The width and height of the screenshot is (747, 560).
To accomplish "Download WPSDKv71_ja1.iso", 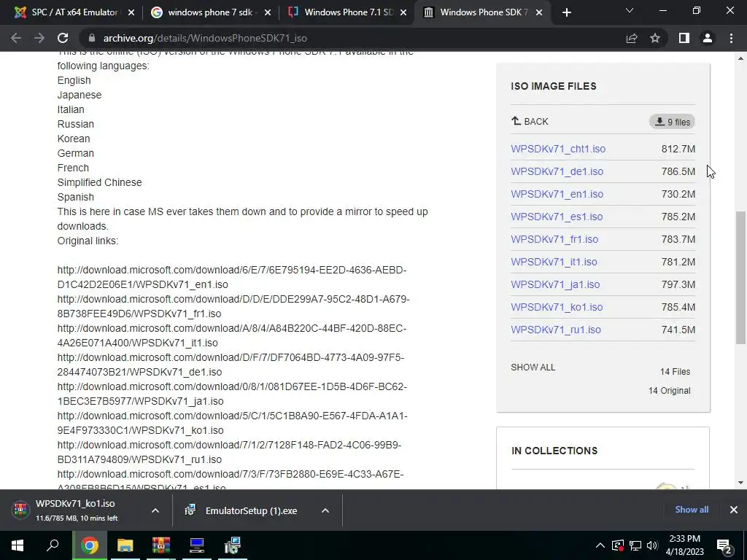I will coord(555,285).
